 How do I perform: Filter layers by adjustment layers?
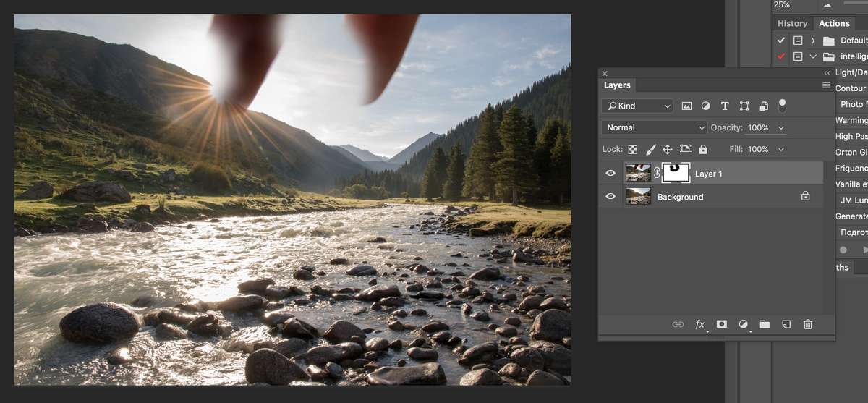705,106
